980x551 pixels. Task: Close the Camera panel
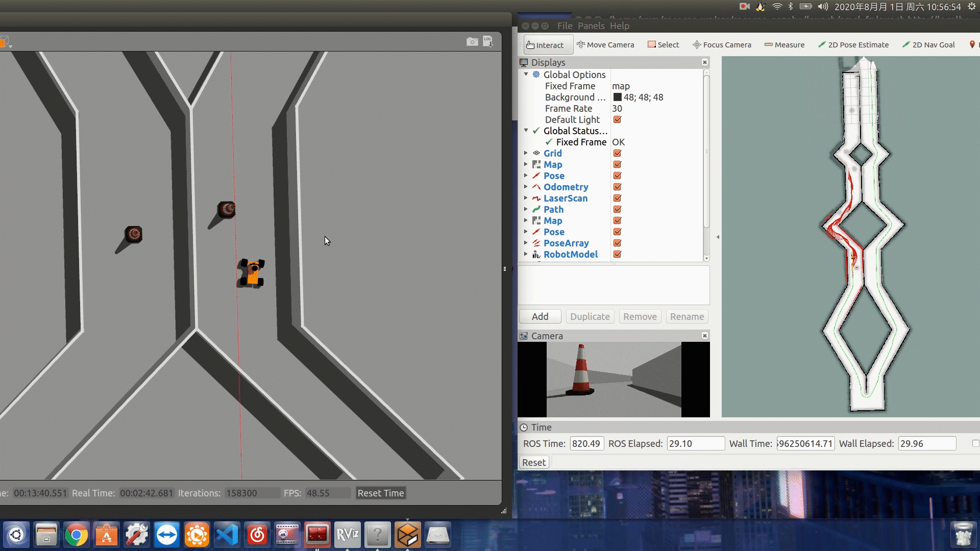click(705, 336)
